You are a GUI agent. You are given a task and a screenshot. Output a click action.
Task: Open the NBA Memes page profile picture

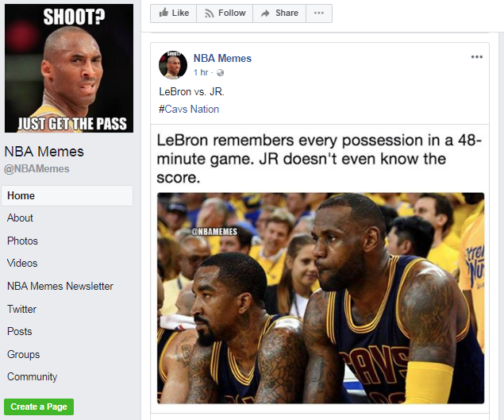[x=69, y=68]
